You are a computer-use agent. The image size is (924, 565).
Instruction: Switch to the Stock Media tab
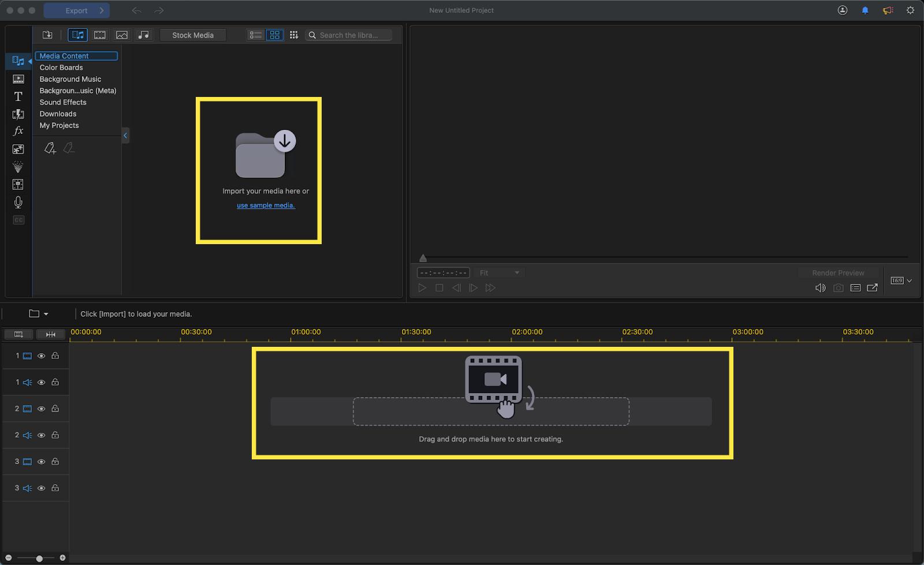tap(192, 35)
